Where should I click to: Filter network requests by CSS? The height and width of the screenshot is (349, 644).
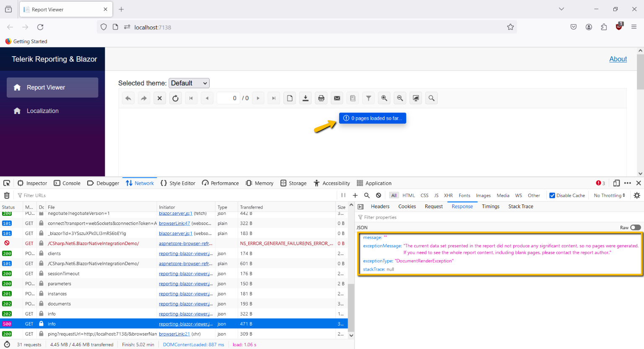(x=424, y=195)
